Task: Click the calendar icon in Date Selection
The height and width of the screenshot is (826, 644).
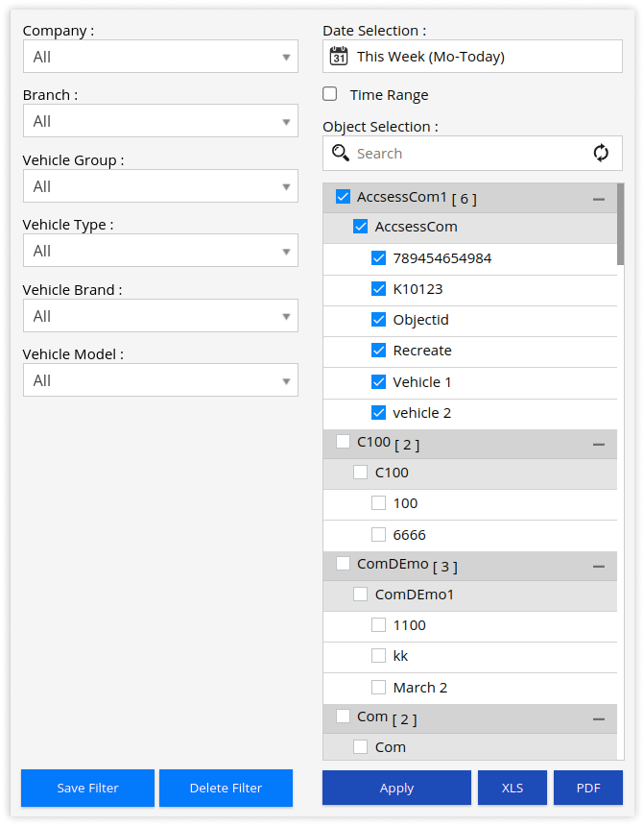Action: pos(339,56)
